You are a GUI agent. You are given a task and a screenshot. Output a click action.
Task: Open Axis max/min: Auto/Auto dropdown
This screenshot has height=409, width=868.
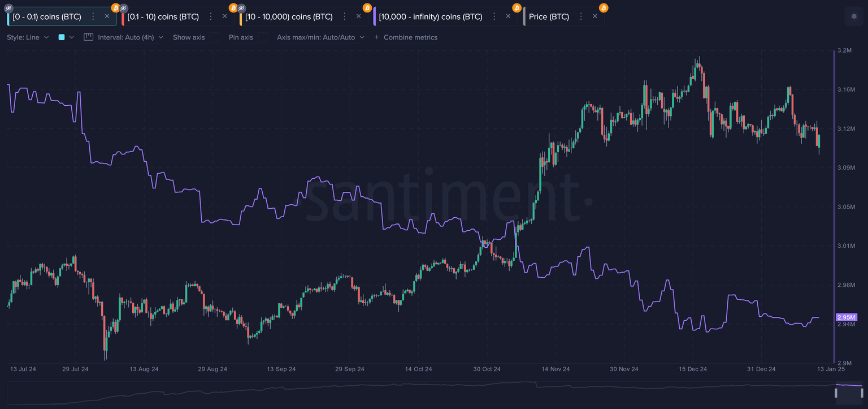coord(320,37)
